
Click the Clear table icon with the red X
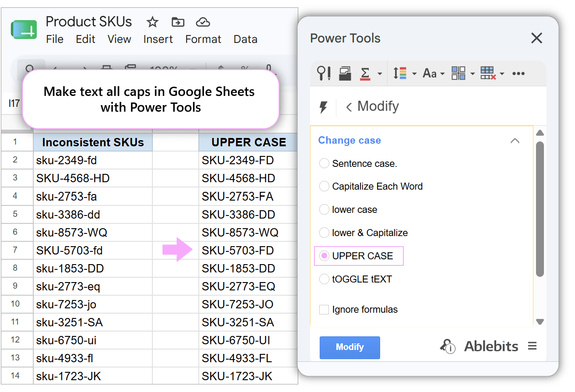488,73
